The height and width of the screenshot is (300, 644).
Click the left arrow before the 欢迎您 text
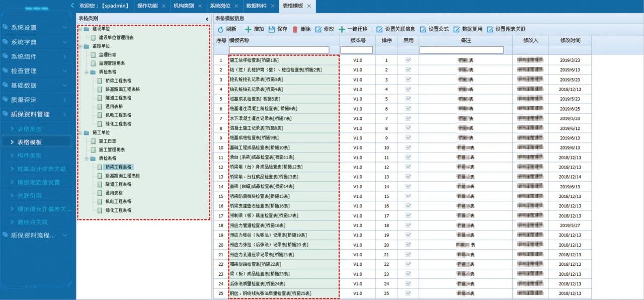coord(72,6)
